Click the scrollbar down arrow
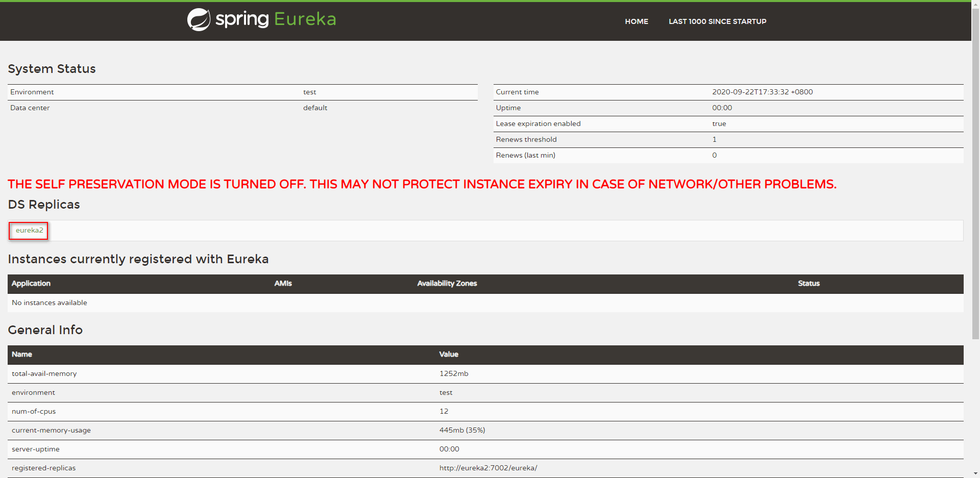Screen dimensions: 980x478 pyautogui.click(x=975, y=473)
